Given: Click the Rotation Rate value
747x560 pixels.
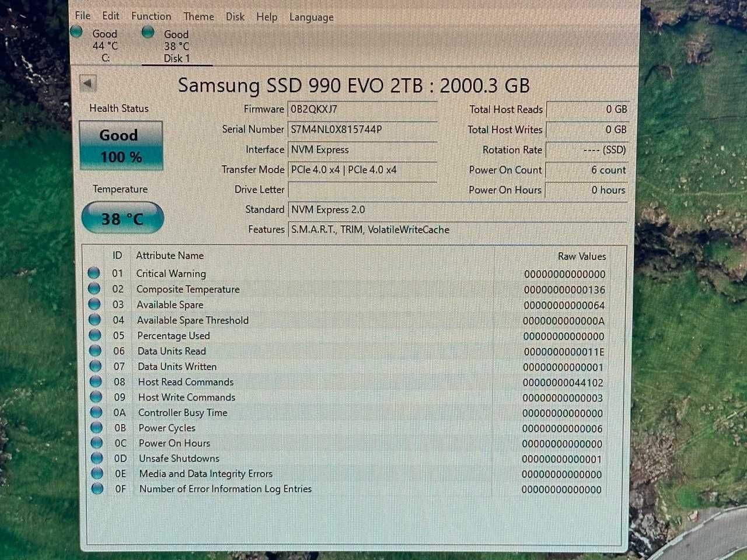Looking at the screenshot, I should pyautogui.click(x=587, y=150).
